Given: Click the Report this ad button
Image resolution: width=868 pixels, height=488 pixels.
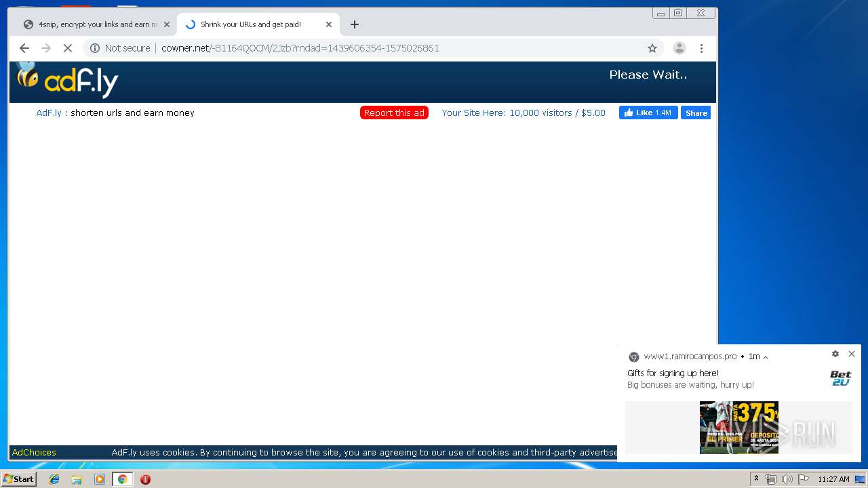Looking at the screenshot, I should click(x=394, y=113).
